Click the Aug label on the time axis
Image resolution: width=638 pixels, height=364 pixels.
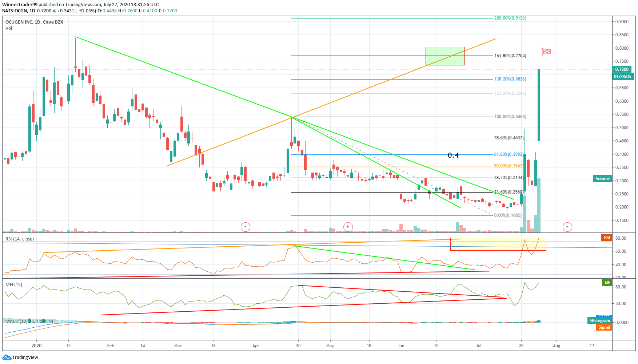tap(557, 346)
